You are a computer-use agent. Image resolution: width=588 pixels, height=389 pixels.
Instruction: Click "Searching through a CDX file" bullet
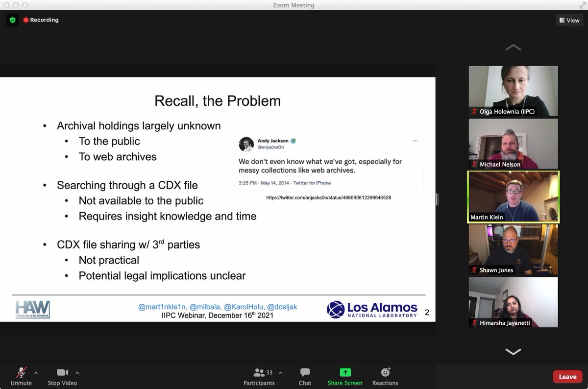[x=127, y=185]
